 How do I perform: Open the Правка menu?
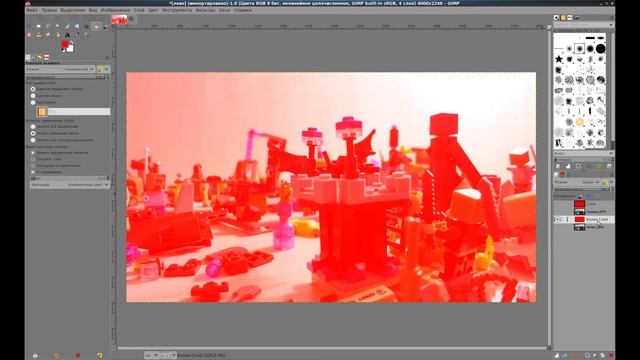click(49, 10)
